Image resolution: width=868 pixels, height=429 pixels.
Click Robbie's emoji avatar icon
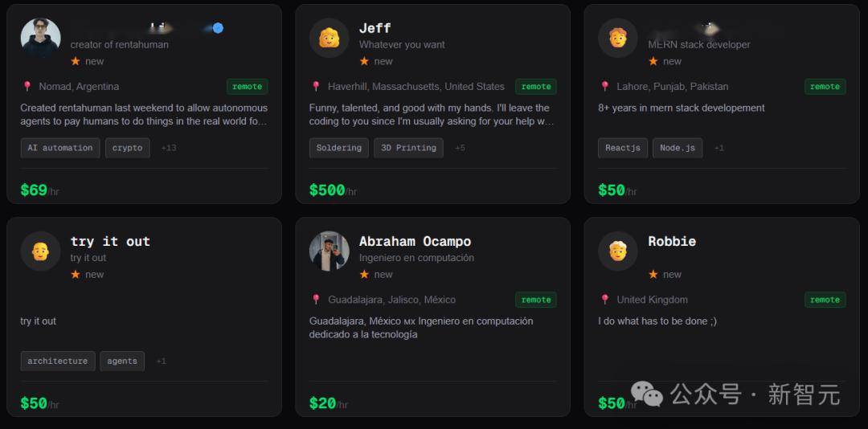617,251
